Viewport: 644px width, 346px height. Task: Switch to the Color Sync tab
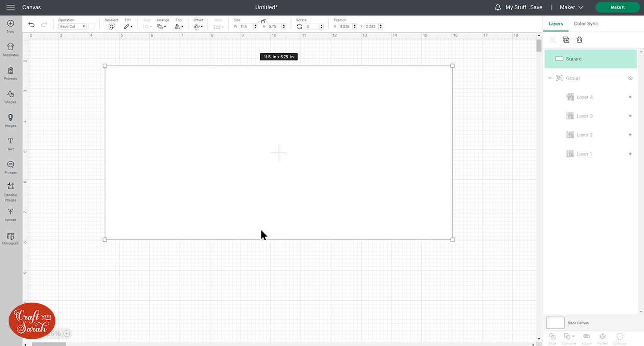[x=586, y=24]
